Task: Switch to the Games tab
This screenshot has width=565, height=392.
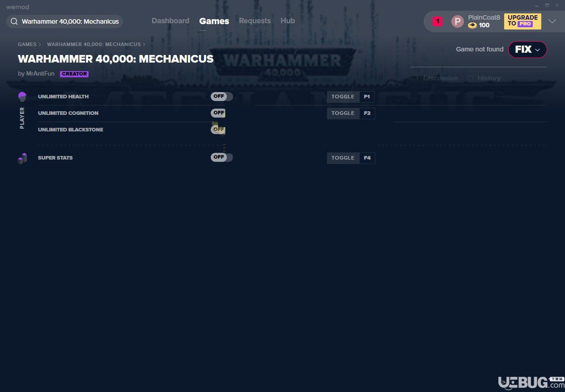Action: click(214, 21)
